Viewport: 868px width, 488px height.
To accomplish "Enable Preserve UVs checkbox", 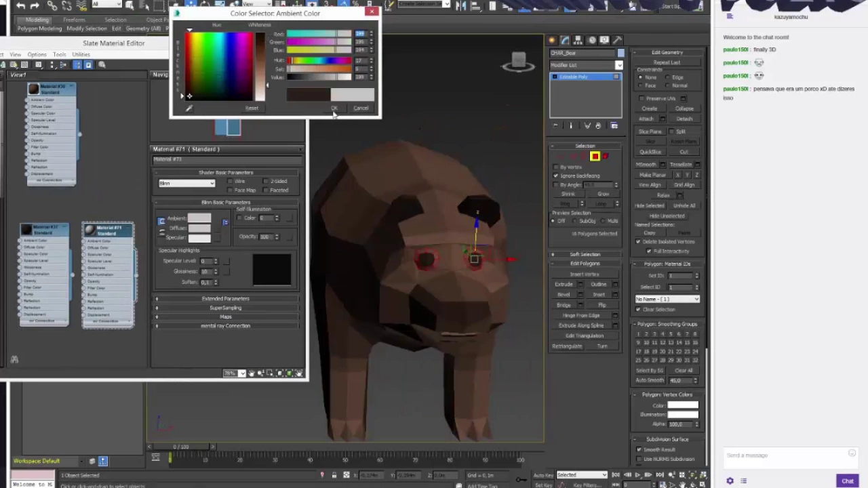I will (642, 98).
